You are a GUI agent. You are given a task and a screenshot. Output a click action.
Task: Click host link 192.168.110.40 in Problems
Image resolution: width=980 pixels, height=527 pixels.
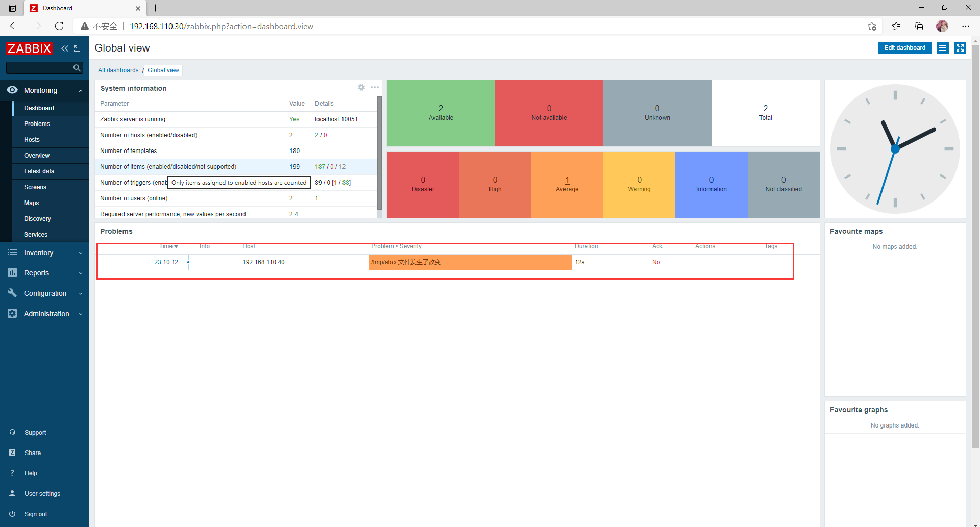click(x=263, y=262)
